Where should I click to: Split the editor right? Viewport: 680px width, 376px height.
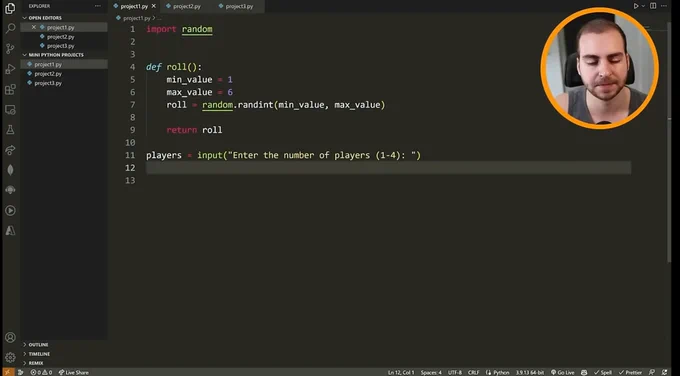click(x=653, y=6)
